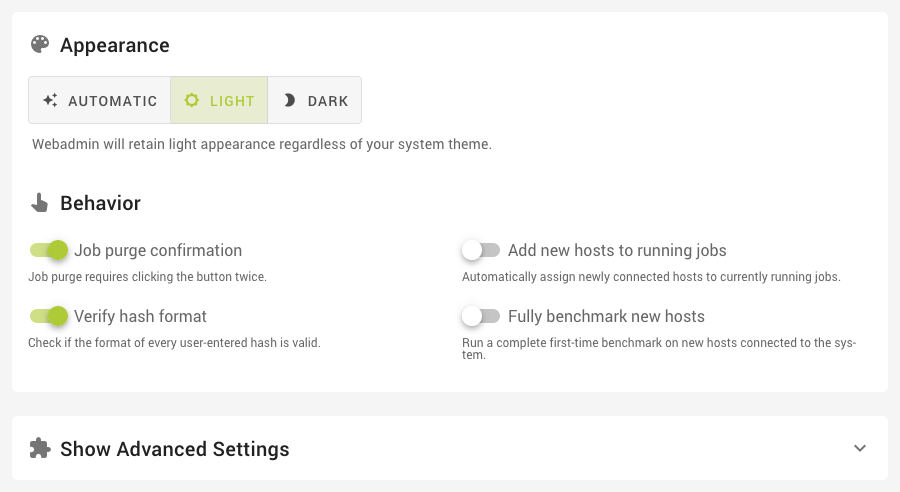Turn off Verify hash format switch
The image size is (900, 492).
click(48, 316)
